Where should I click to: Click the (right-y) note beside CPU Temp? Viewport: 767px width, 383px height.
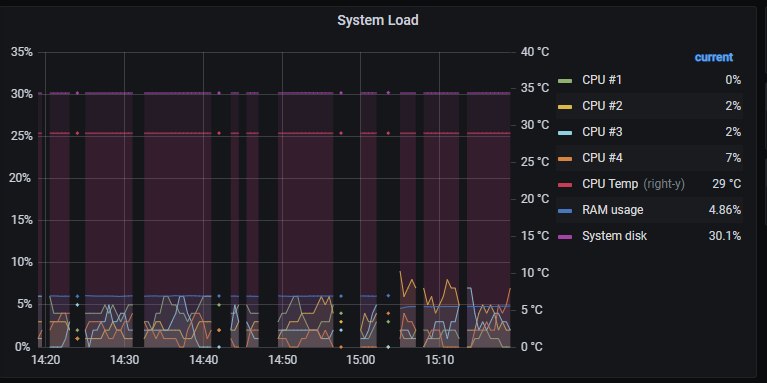pyautogui.click(x=664, y=184)
